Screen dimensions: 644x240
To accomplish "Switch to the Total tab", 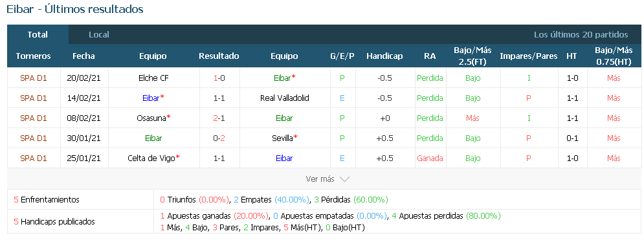I will click(x=38, y=34).
